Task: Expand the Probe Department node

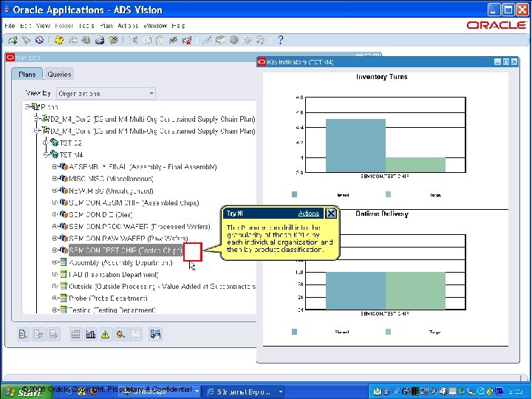Action: (54, 298)
